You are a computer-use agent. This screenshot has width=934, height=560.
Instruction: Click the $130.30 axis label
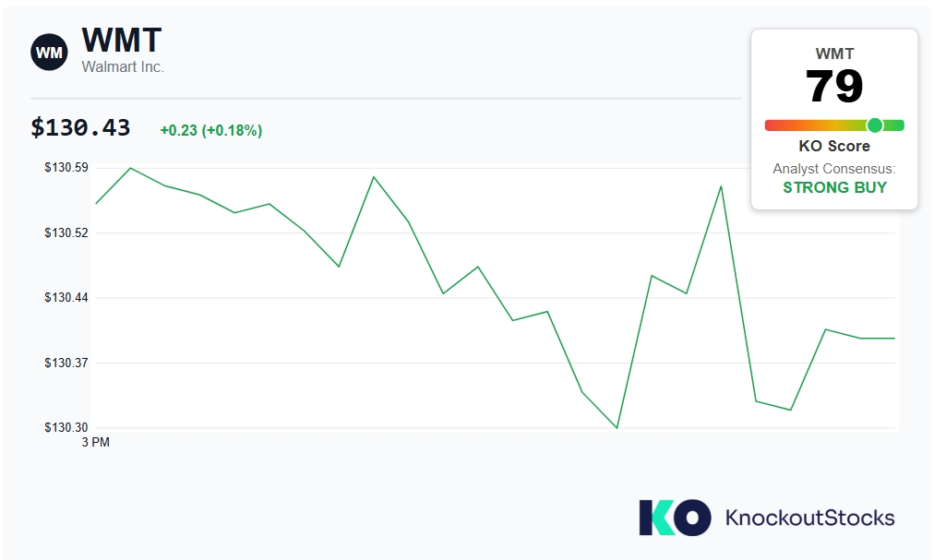pyautogui.click(x=66, y=427)
